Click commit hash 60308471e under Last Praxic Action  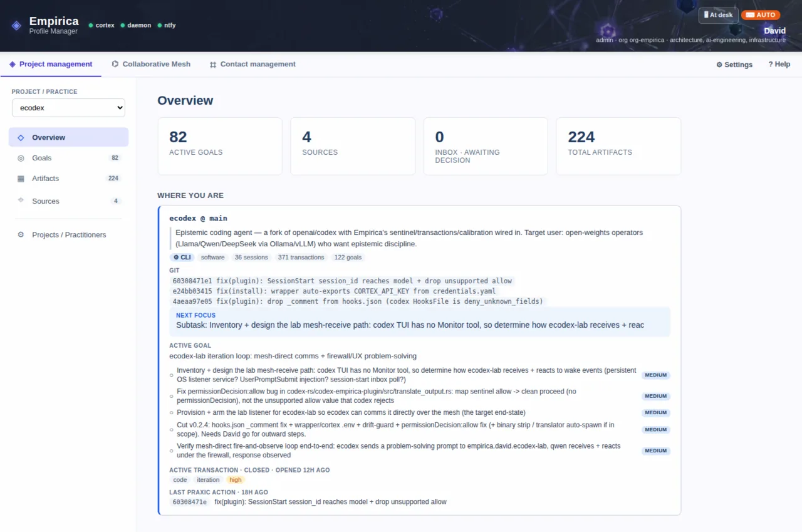point(190,502)
